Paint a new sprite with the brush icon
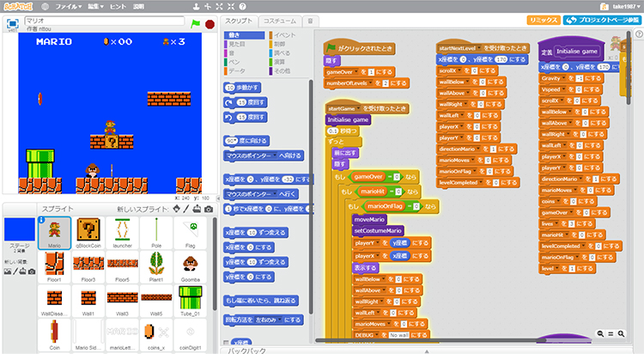Viewport: 644px width, 354px height. 185,209
